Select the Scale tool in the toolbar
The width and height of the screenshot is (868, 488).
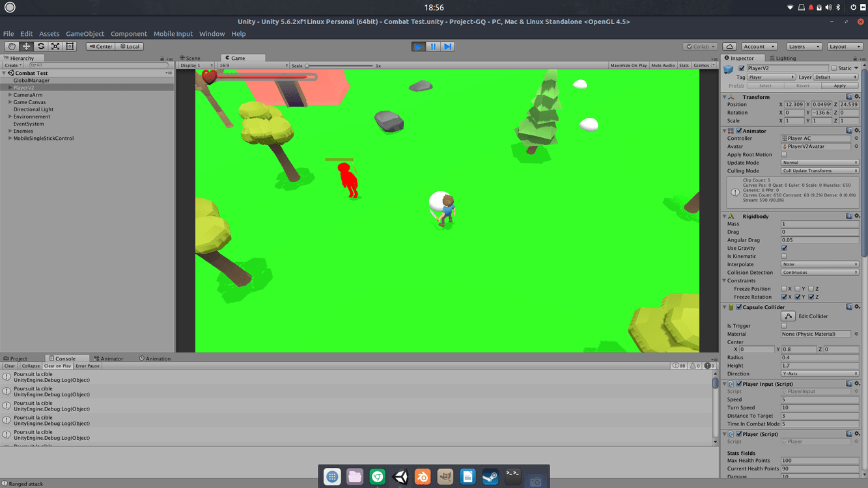[x=55, y=46]
